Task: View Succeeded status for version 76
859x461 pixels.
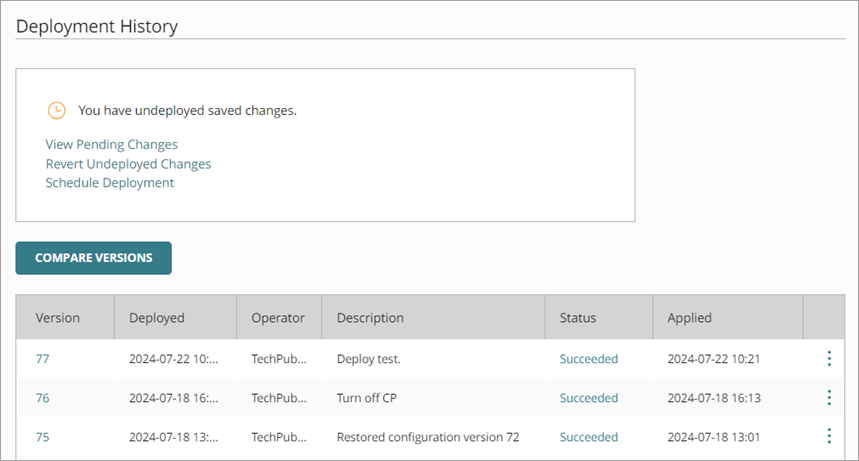Action: (589, 398)
